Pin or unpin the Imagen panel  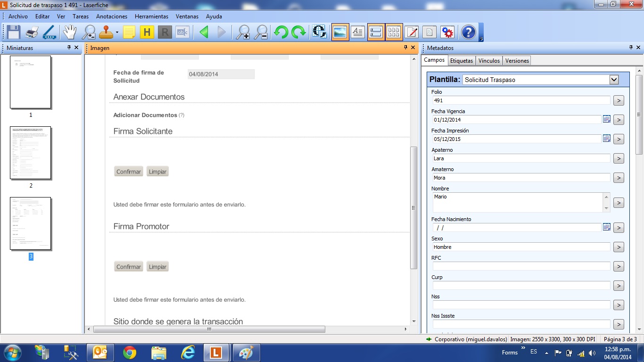tap(405, 48)
